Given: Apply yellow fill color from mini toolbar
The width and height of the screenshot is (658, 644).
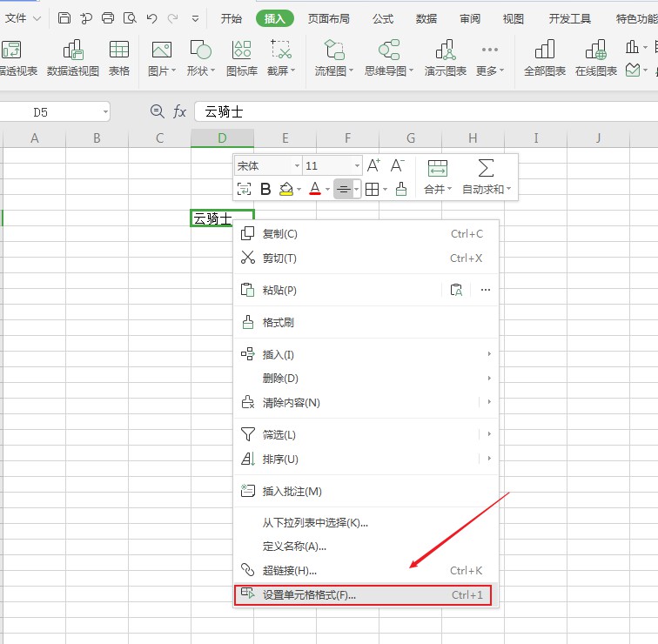Looking at the screenshot, I should [x=286, y=189].
